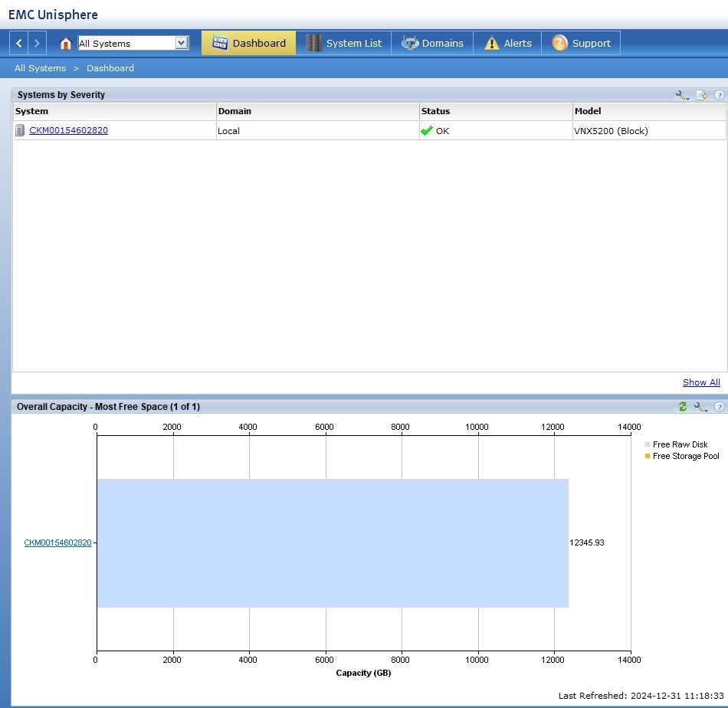Open help for Overall Capacity panel
Viewport: 728px width, 708px height.
coord(719,407)
